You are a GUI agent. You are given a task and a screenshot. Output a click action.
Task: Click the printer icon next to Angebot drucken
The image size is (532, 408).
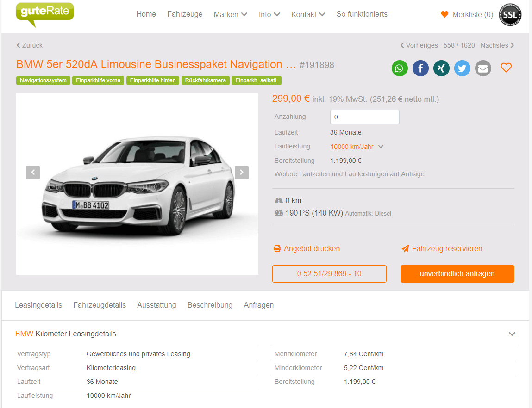click(277, 249)
